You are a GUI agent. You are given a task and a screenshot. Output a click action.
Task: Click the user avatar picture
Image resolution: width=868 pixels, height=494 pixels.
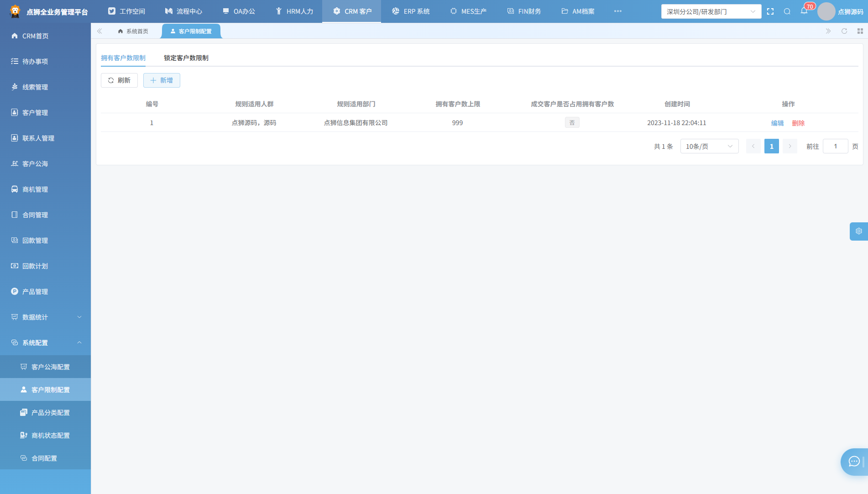pos(826,11)
